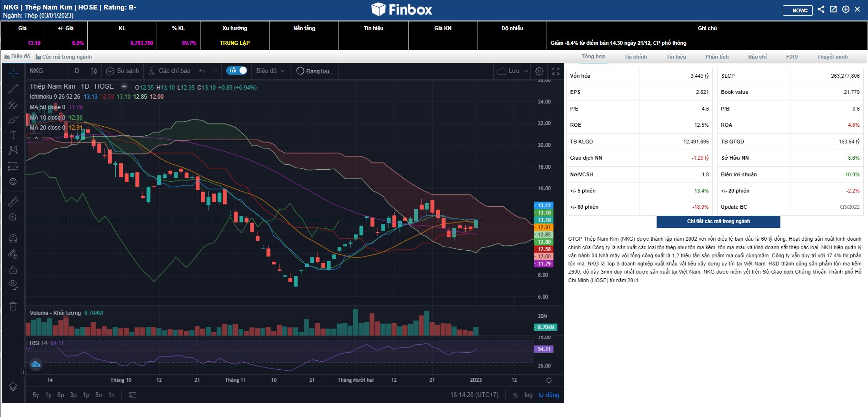Click the share icon in header
868x417 pixels.
click(x=821, y=10)
